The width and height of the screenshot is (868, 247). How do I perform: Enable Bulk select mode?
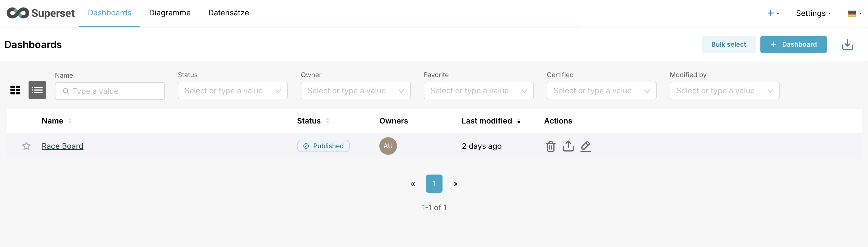729,44
